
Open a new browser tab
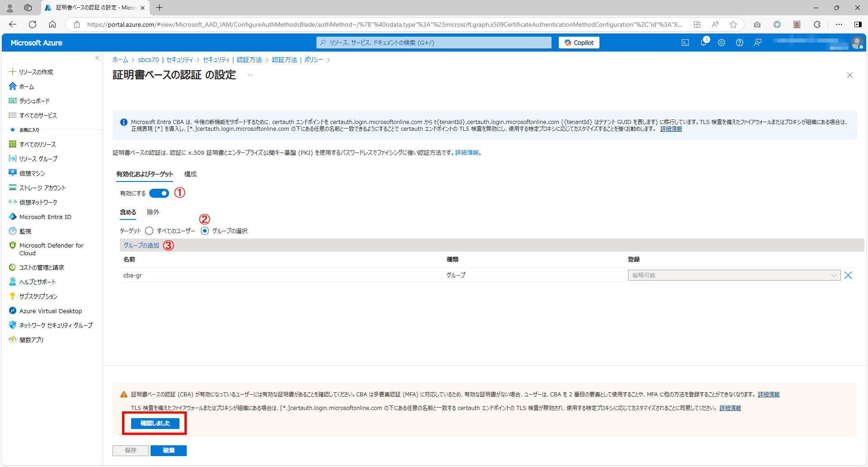pyautogui.click(x=160, y=8)
